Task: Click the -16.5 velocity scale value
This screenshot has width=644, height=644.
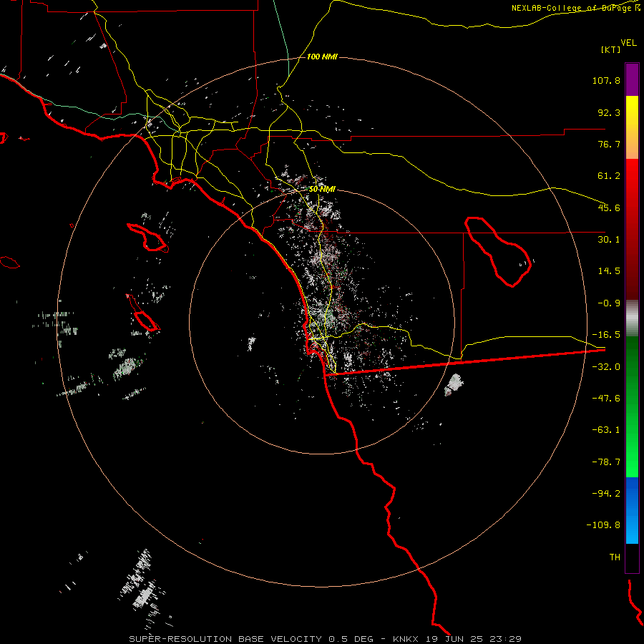Action: (x=606, y=335)
